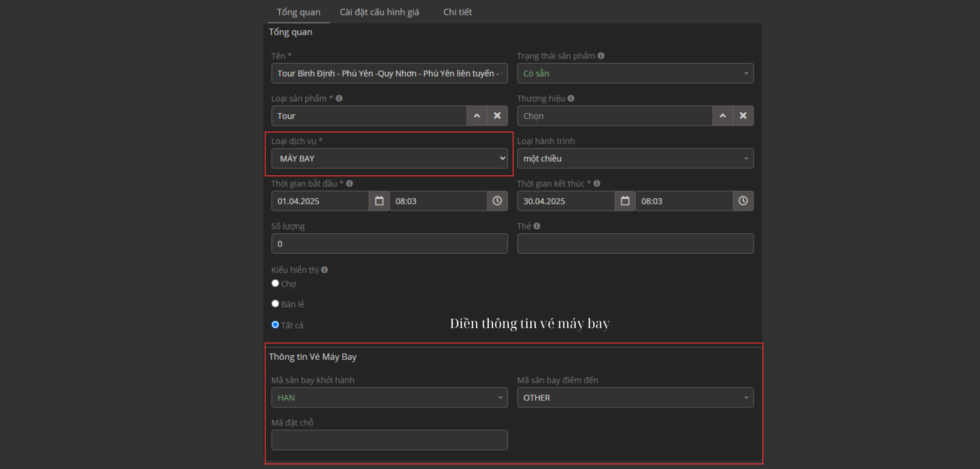The height and width of the screenshot is (469, 980).
Task: Open the end time clock picker
Action: tap(743, 201)
